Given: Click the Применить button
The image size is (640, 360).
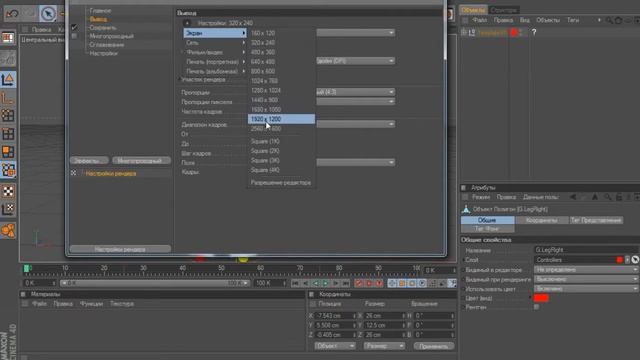Looking at the screenshot, I should point(433,346).
